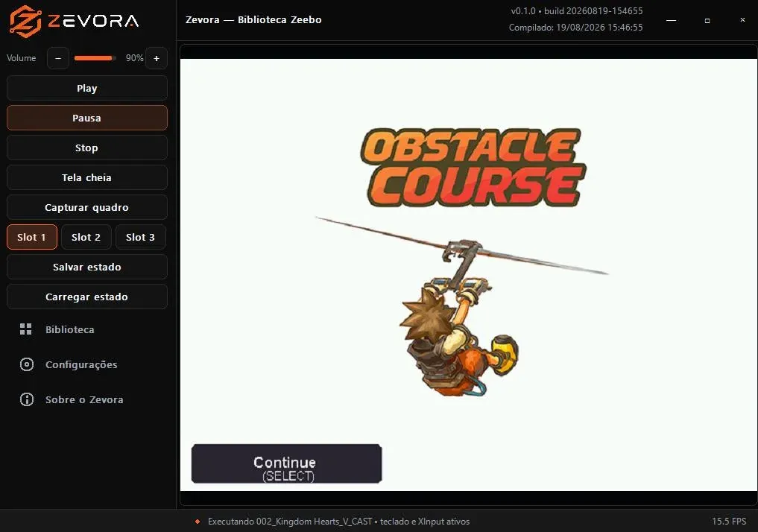Start emulation with the Play button
758x532 pixels.
point(87,88)
